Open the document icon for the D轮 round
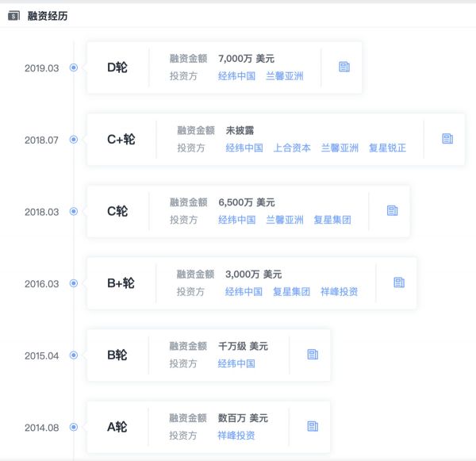The height and width of the screenshot is (461, 476). point(344,67)
